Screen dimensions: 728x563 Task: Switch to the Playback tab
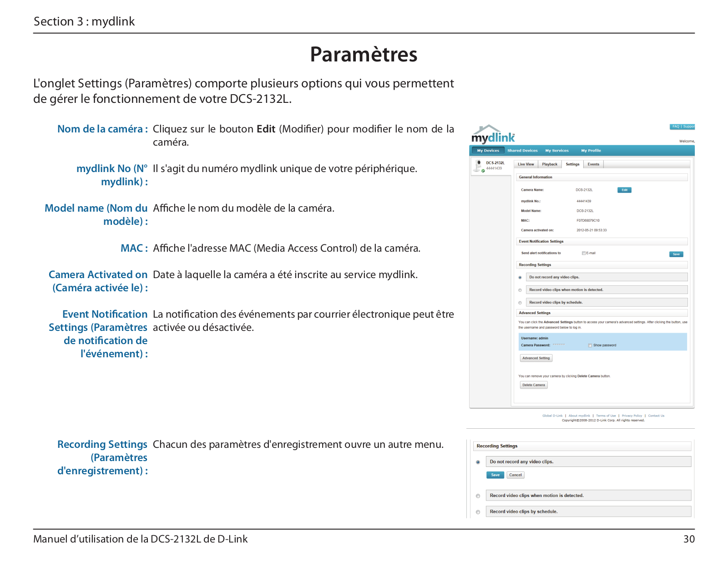pyautogui.click(x=550, y=164)
